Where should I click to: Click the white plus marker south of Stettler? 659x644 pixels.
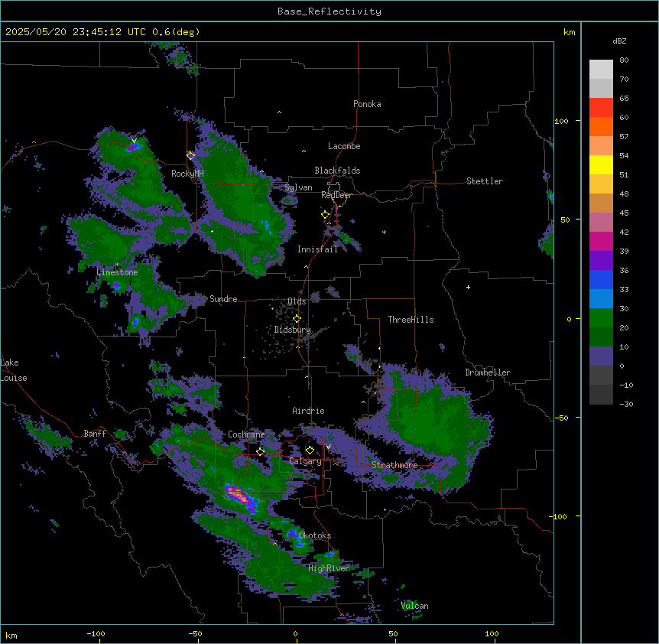click(468, 287)
